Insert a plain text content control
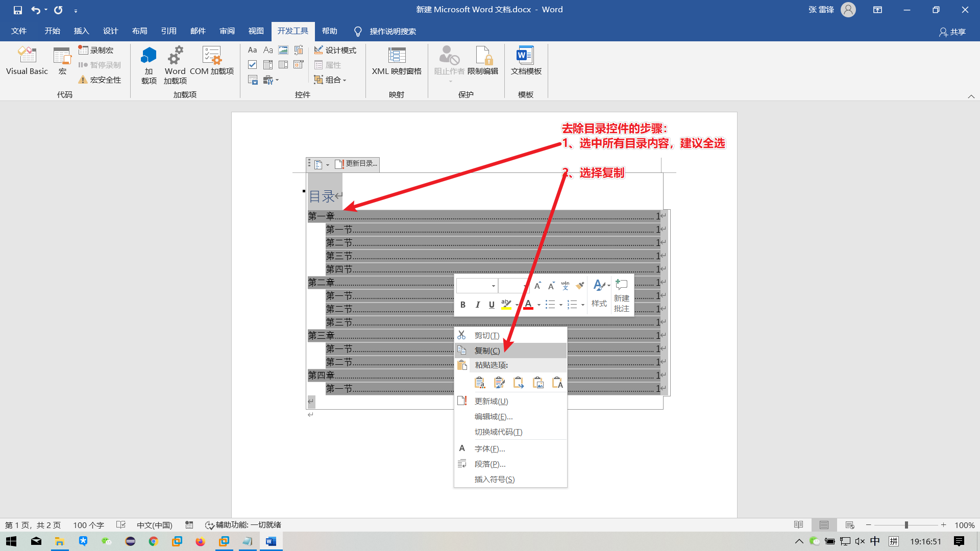 (268, 50)
